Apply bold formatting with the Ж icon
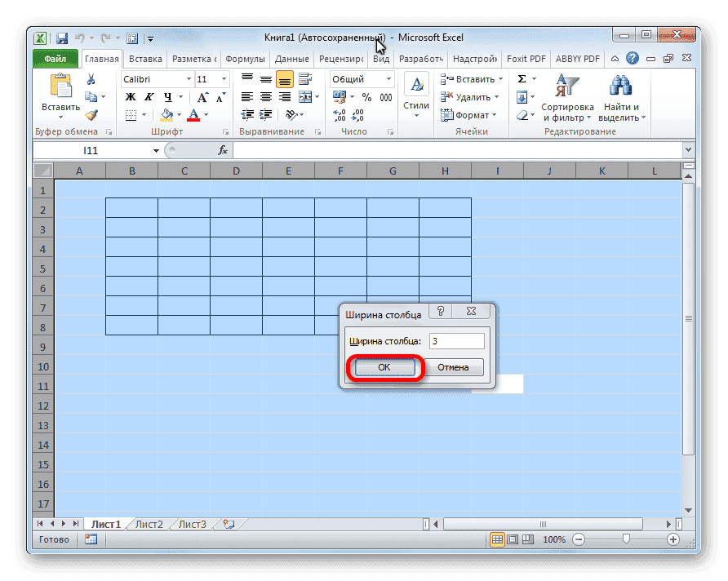Image resolution: width=728 pixels, height=581 pixels. [131, 96]
